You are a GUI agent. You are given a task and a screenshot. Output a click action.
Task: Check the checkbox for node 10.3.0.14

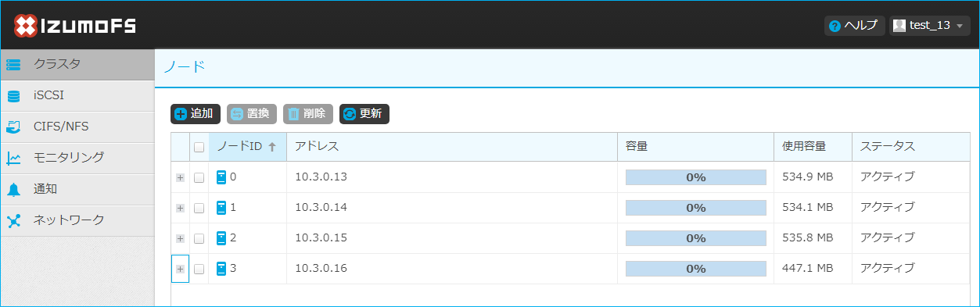pos(199,208)
